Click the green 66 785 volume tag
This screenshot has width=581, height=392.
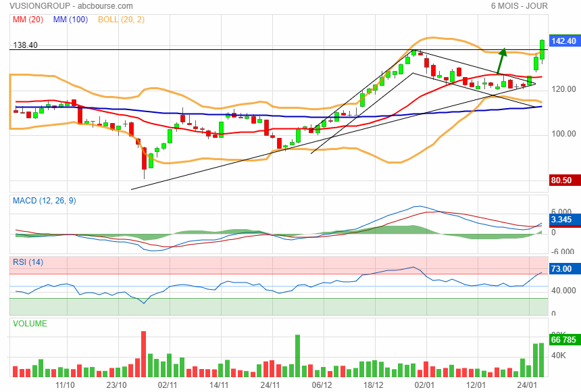tap(563, 340)
